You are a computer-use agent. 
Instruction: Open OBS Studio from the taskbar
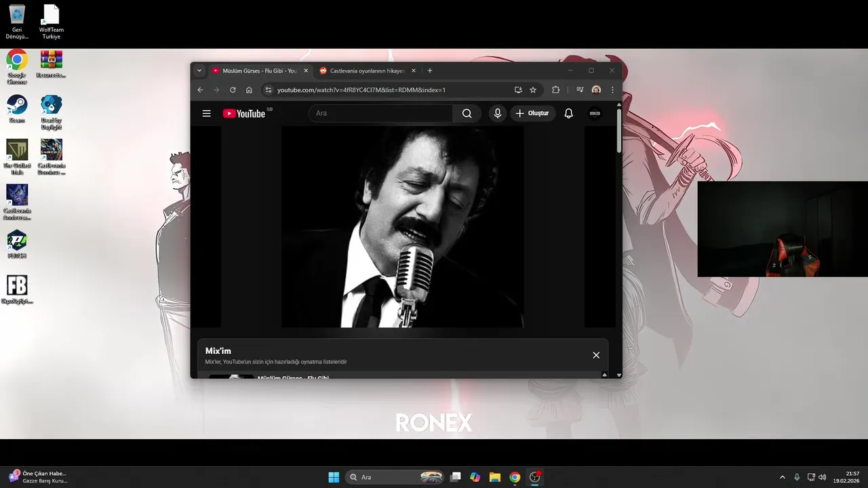point(535,477)
